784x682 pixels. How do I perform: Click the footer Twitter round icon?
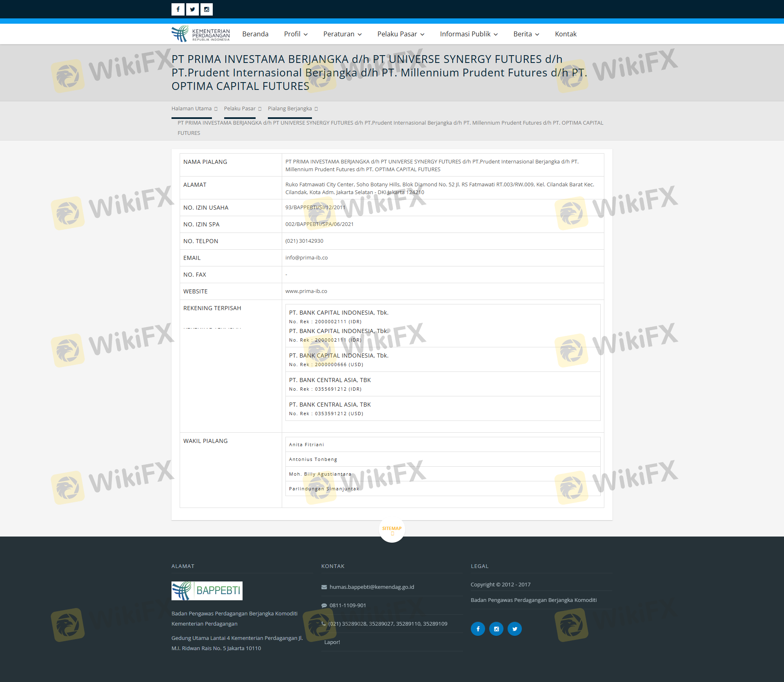click(514, 629)
